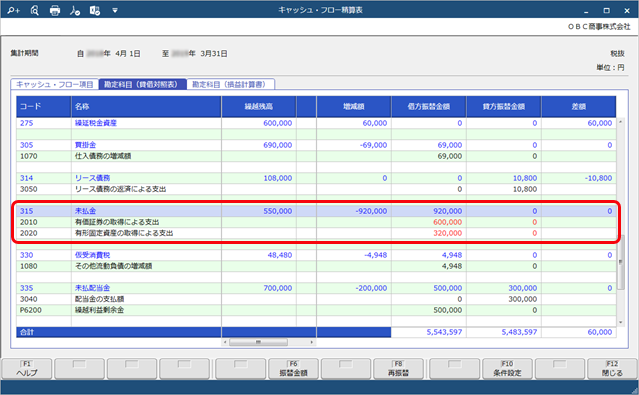Export to PDF using the PDF icon
The image size is (639, 395).
[x=75, y=10]
